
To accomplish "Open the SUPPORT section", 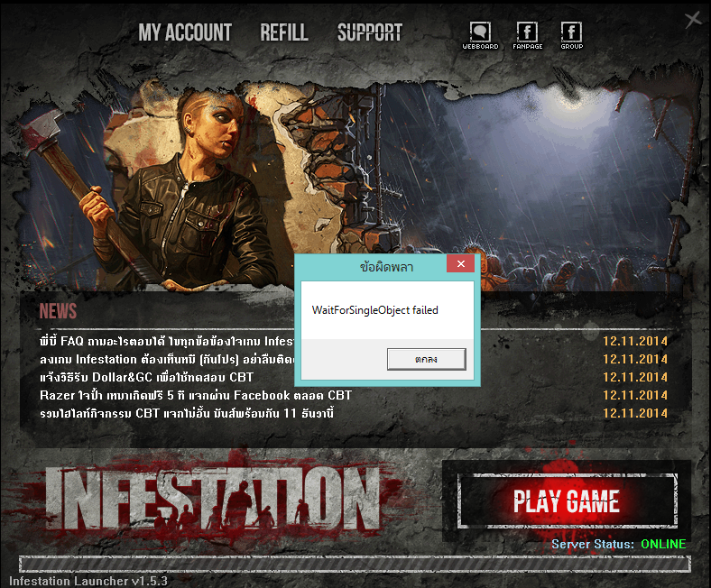I will [370, 33].
